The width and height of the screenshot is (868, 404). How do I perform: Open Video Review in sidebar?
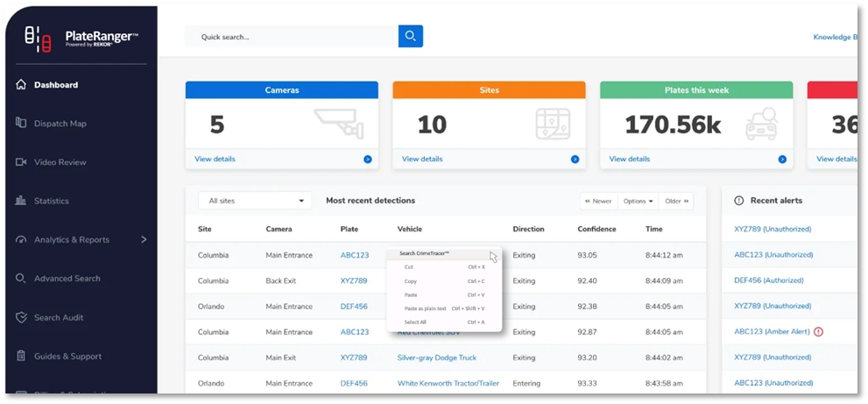(60, 162)
